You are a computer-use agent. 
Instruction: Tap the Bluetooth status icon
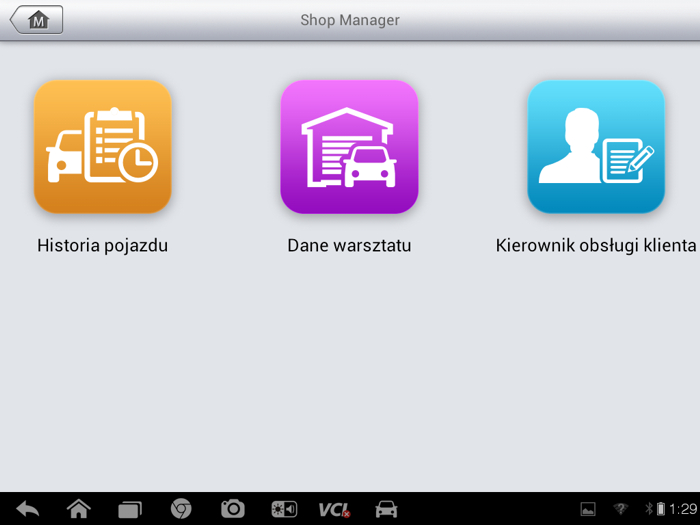(x=649, y=508)
